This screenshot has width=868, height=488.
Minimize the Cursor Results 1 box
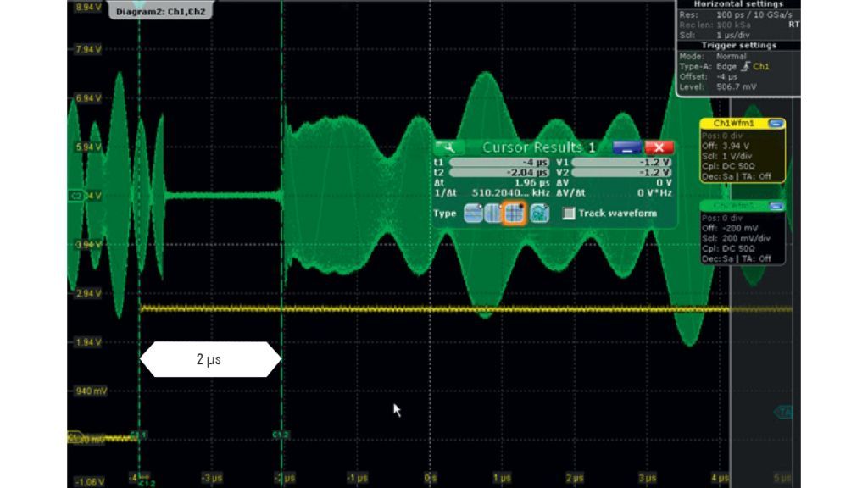pos(626,147)
